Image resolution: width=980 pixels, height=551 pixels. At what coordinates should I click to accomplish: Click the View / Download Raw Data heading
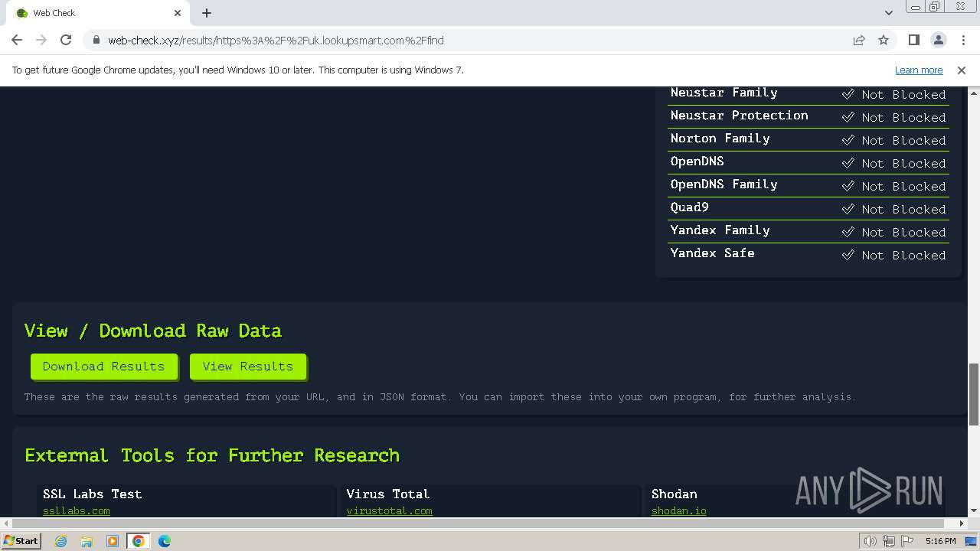point(153,331)
